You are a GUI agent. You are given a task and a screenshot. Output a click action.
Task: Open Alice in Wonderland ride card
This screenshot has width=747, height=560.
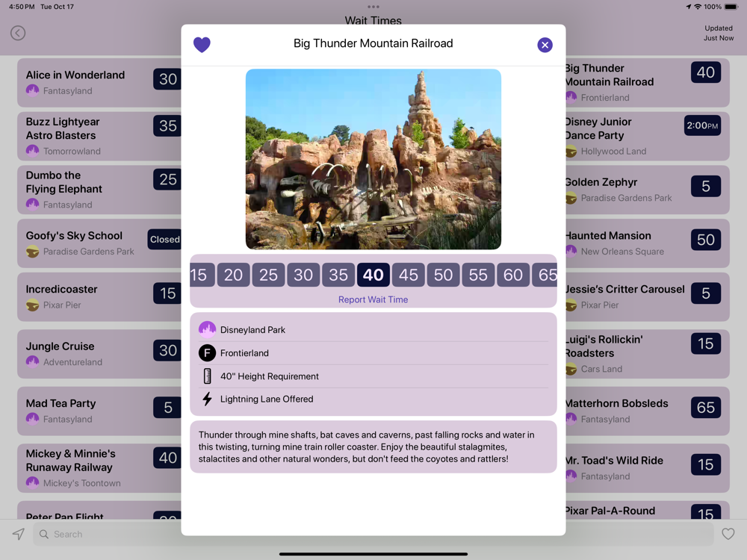[99, 82]
